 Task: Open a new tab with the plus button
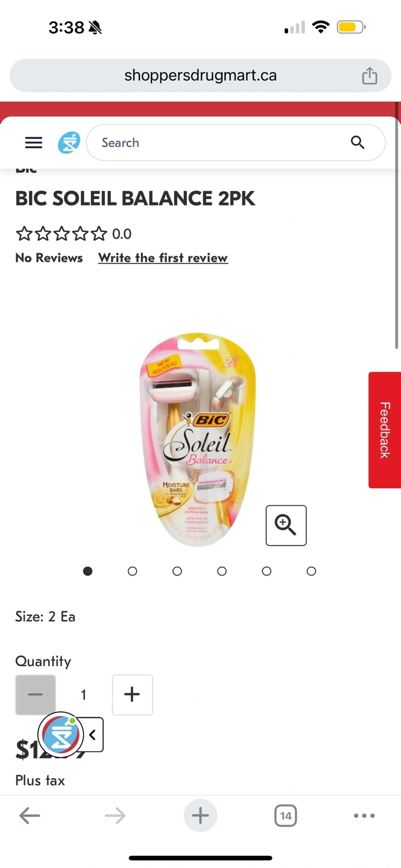click(x=200, y=816)
